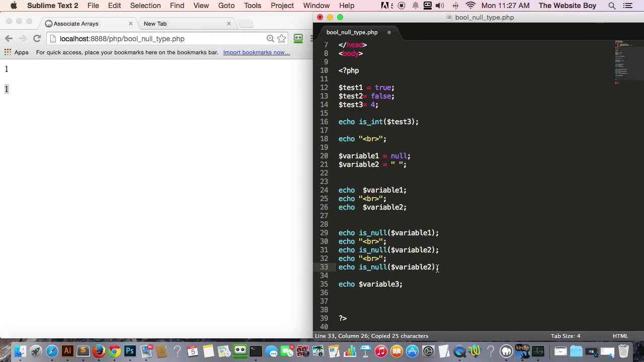Click the notification bell menu bar icon
Screen dimensions: 644x362
pyautogui.click(x=415, y=6)
